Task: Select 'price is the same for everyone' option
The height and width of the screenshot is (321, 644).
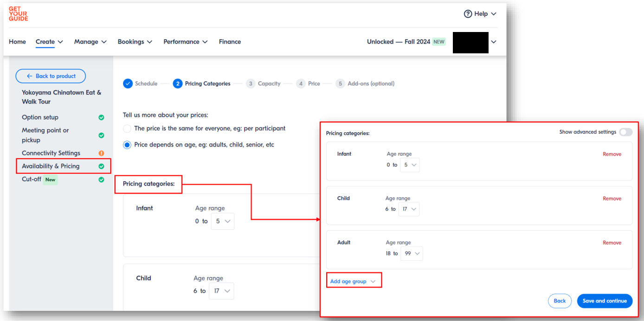Action: (x=127, y=128)
